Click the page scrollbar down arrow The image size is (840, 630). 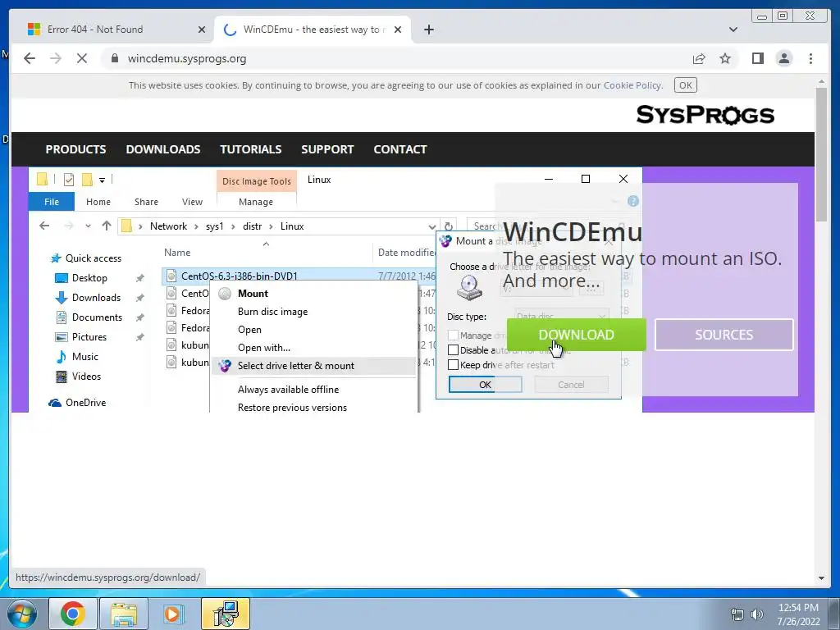click(821, 578)
